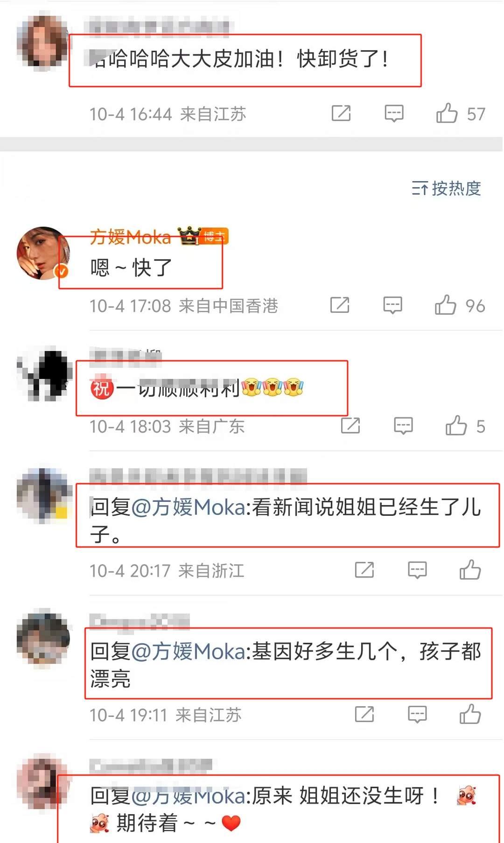Like the 19:11 Jiangsu comment

click(470, 714)
